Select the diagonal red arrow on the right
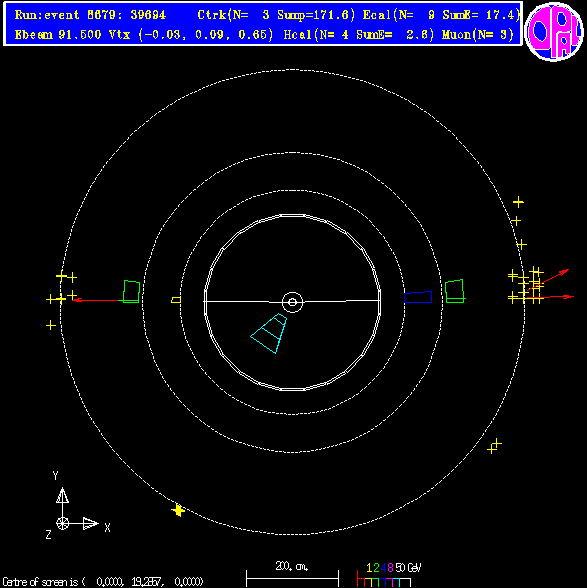The height and width of the screenshot is (588, 587). coord(548,280)
